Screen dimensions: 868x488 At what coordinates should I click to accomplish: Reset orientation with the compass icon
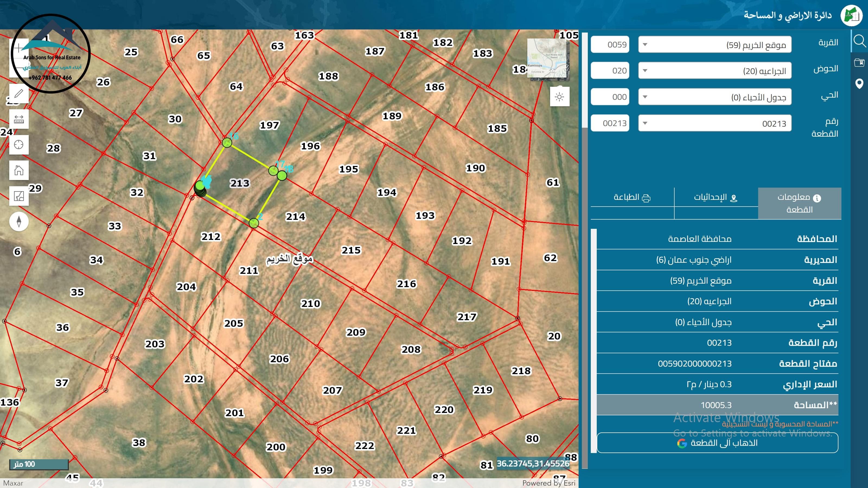[19, 221]
